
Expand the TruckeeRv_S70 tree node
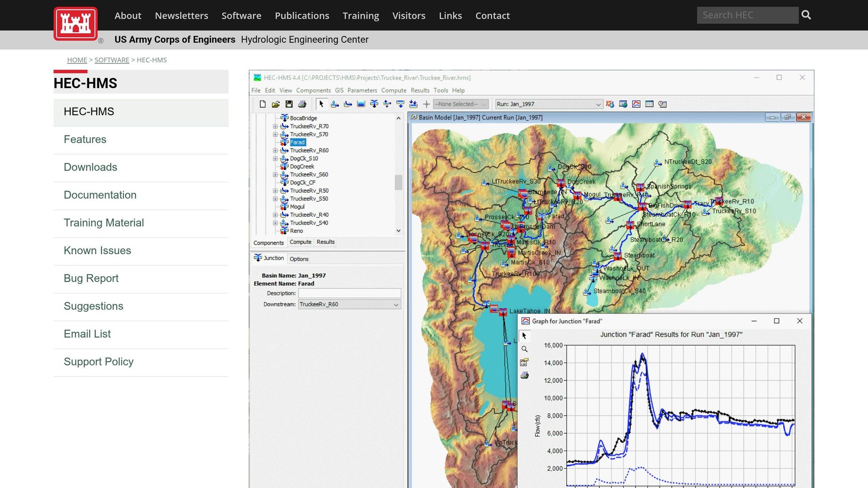point(275,134)
